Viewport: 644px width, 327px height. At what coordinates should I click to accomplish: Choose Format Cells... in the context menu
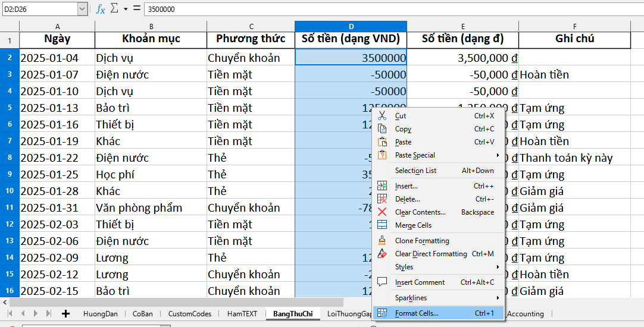coord(438,313)
